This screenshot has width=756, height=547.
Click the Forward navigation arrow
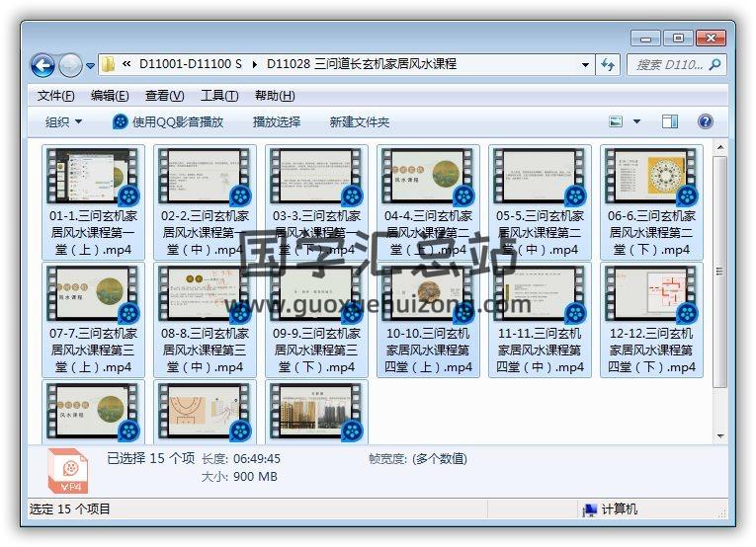tap(70, 65)
